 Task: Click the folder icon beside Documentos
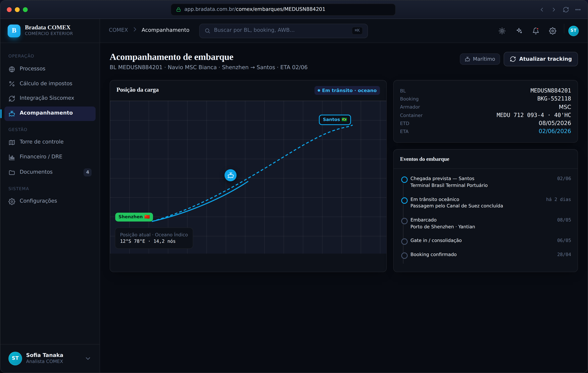point(12,172)
